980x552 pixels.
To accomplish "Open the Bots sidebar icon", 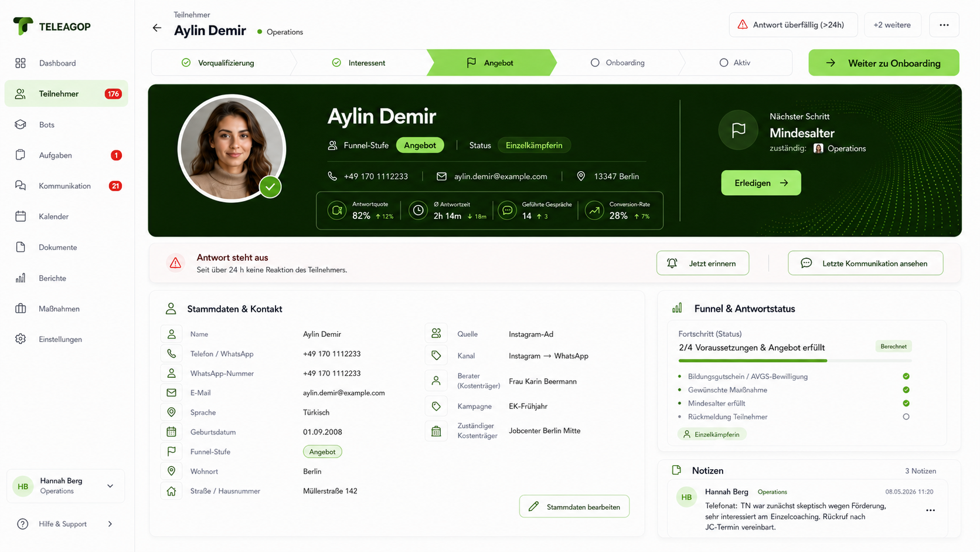I will click(21, 124).
